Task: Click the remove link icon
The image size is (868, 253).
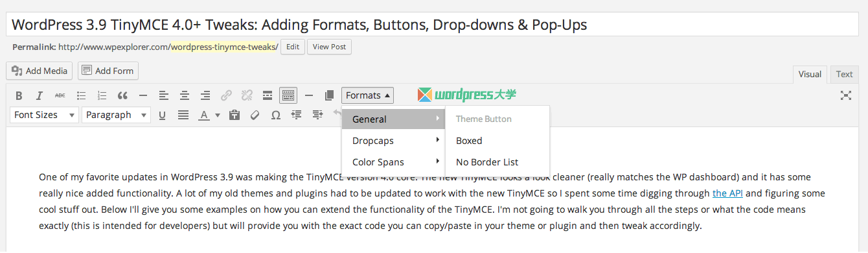Action: click(x=247, y=96)
